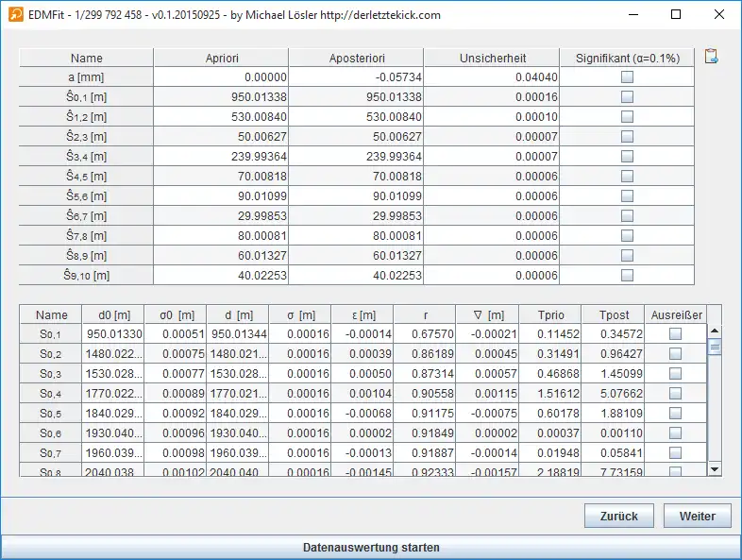Mark S0,6 row as Ausreißer
742x560 pixels.
tap(675, 433)
